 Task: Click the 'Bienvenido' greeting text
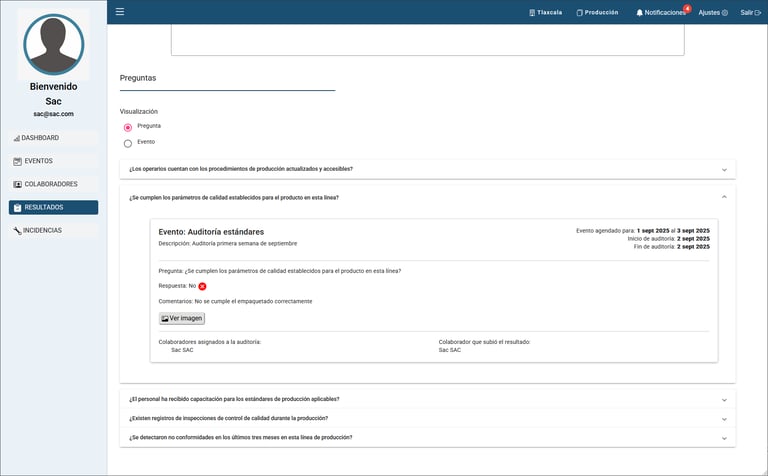pyautogui.click(x=53, y=87)
